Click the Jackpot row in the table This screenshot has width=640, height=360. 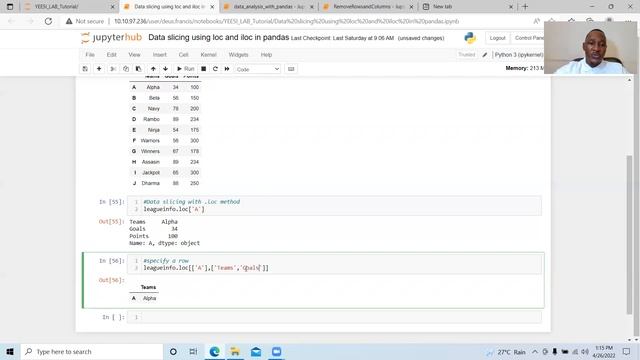pyautogui.click(x=165, y=173)
